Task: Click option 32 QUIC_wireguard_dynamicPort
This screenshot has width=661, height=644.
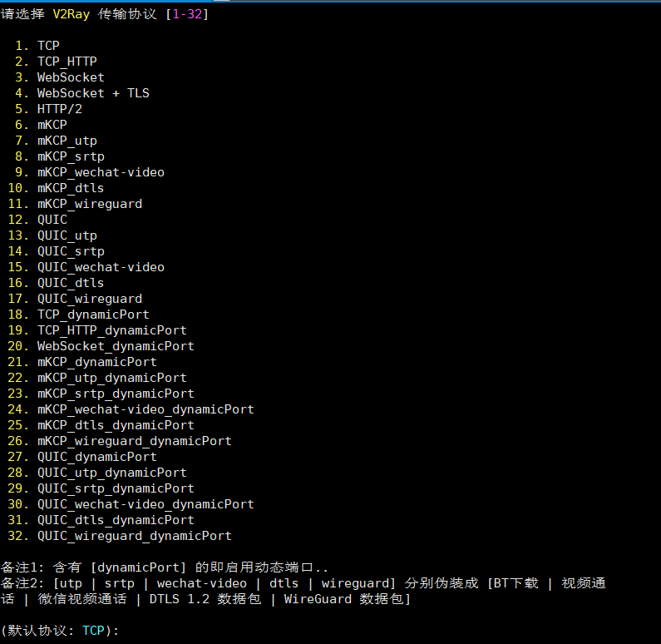Action: [x=134, y=536]
